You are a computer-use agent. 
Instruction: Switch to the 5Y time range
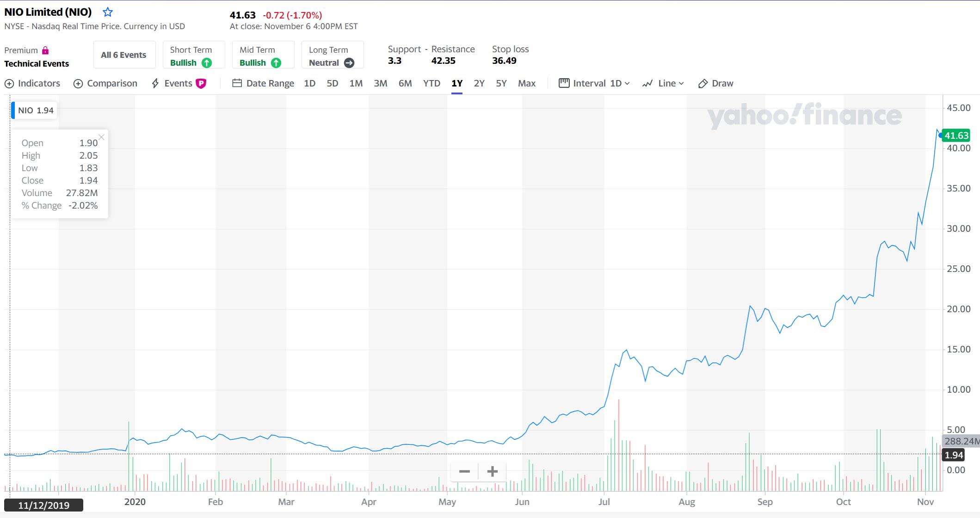pos(501,83)
